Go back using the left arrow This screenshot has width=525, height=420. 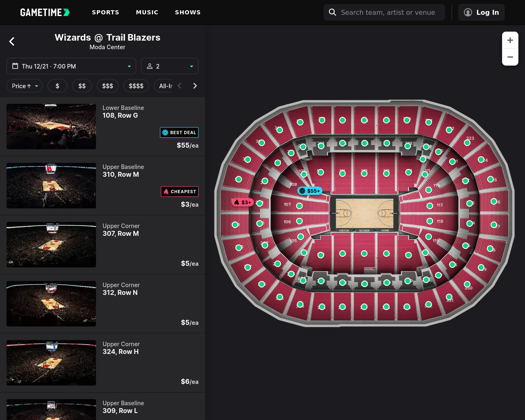coord(12,41)
